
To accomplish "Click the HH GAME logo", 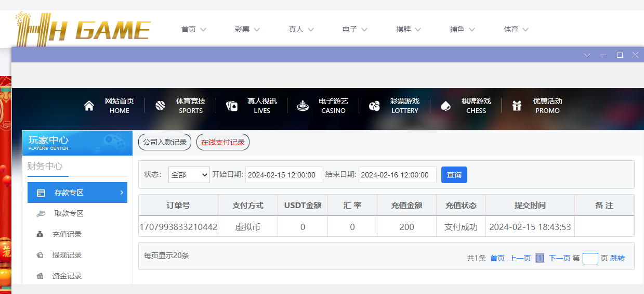I will [83, 29].
